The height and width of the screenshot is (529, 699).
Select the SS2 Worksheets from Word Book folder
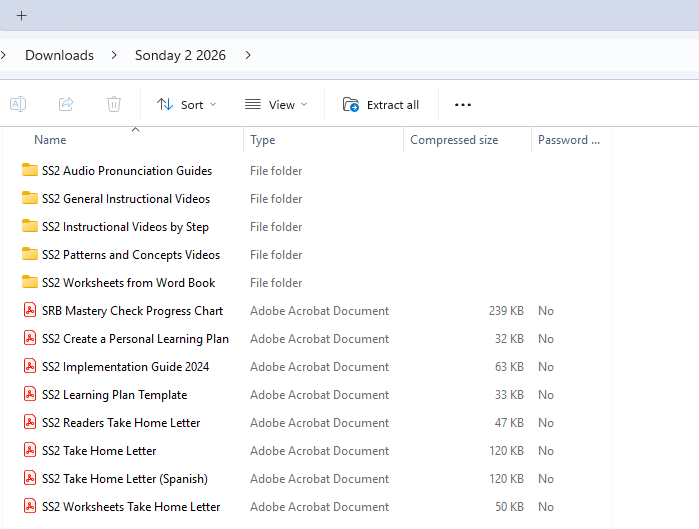(128, 283)
